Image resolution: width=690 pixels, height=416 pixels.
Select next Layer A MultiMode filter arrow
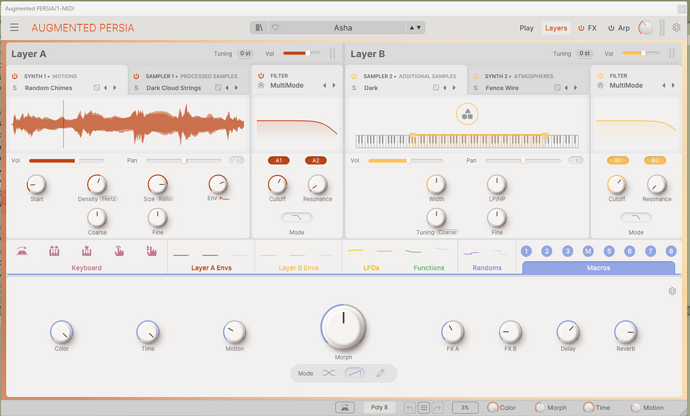tap(334, 85)
